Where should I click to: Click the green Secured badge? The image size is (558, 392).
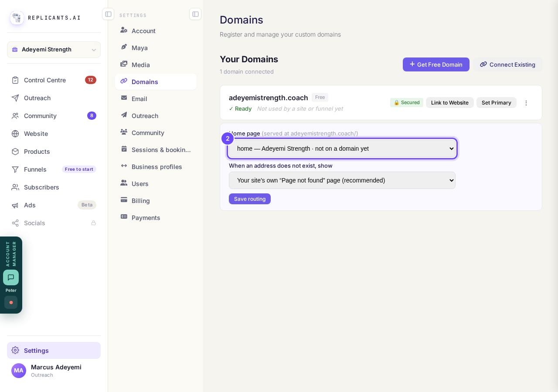pos(407,103)
